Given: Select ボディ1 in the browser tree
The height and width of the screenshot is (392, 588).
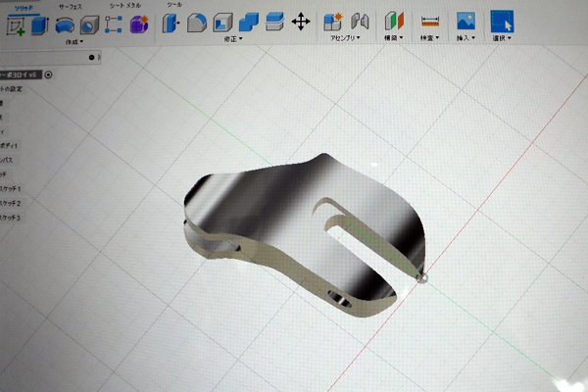Looking at the screenshot, I should [x=9, y=144].
